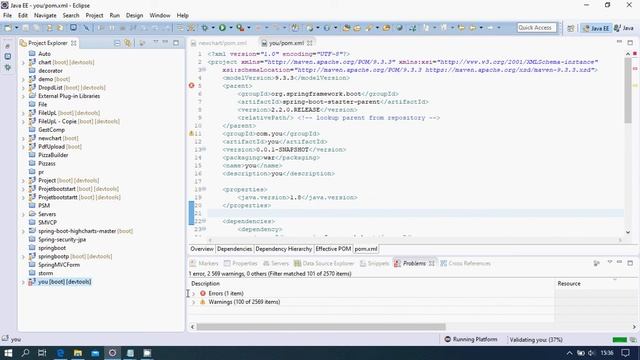
Task: Open the Window menu
Action: 160,15
